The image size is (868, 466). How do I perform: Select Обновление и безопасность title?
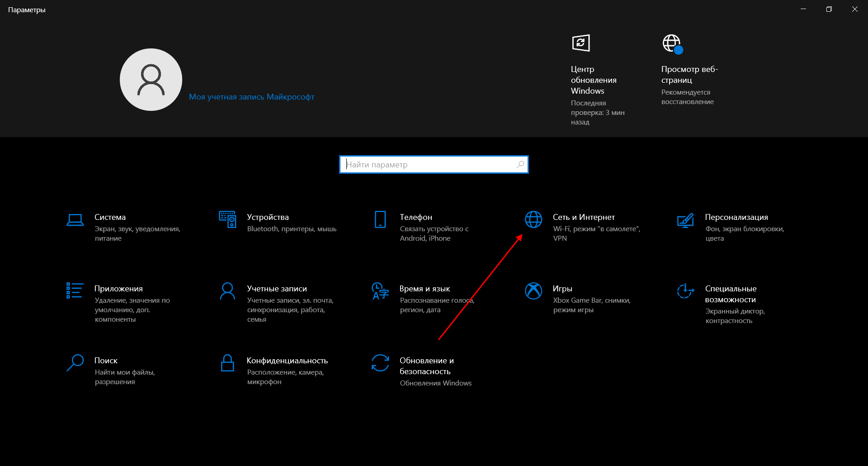[x=427, y=366]
